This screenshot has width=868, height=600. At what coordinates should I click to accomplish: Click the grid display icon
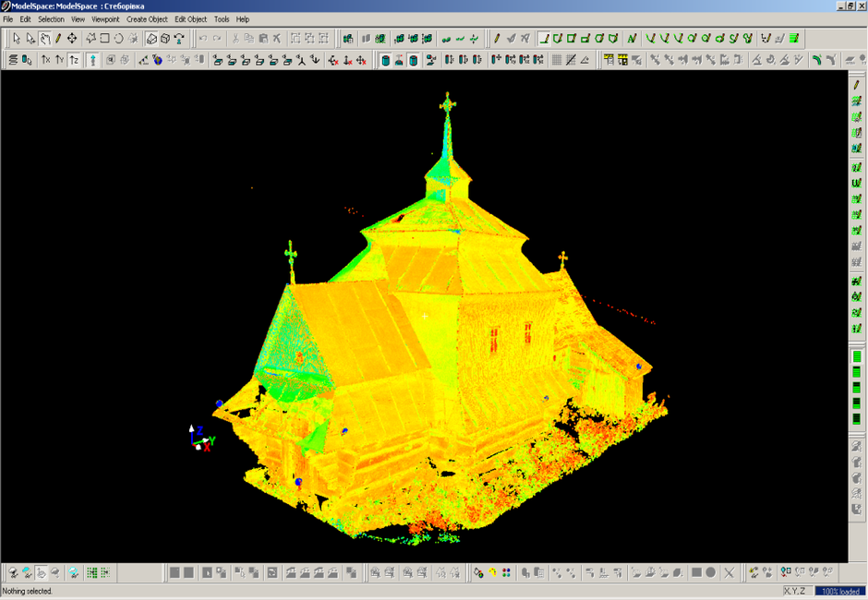point(557,59)
